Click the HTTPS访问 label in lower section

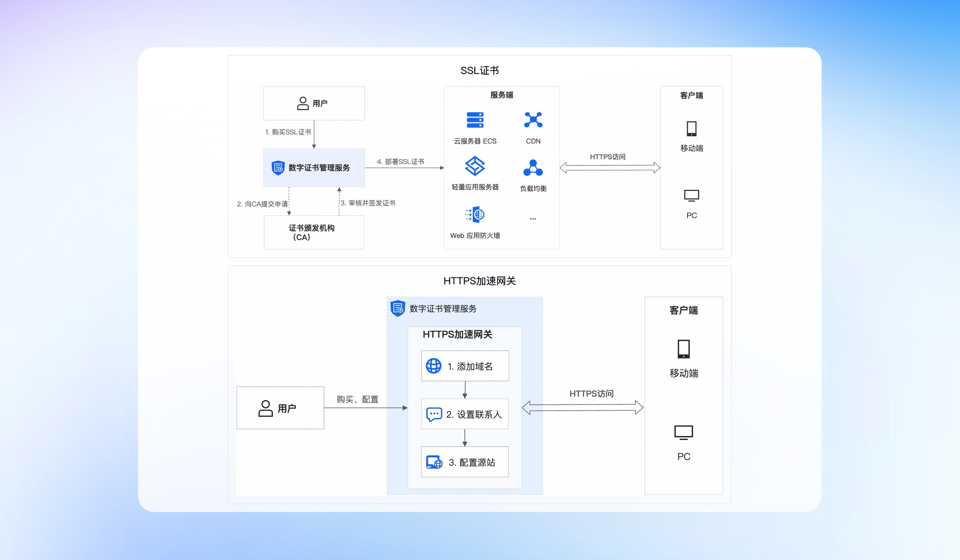[591, 394]
